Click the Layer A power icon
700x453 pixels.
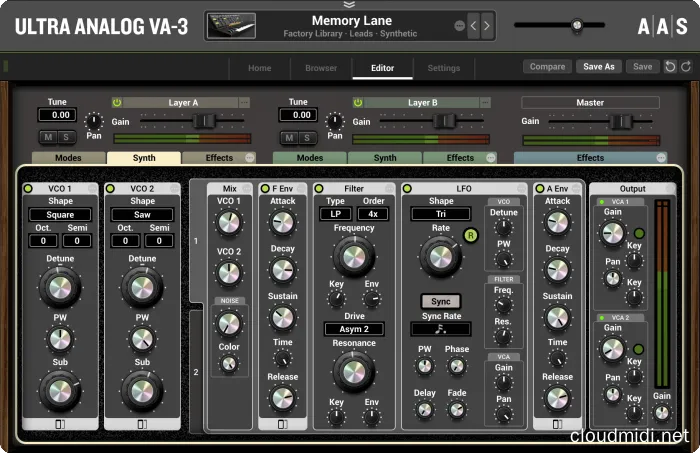point(116,102)
